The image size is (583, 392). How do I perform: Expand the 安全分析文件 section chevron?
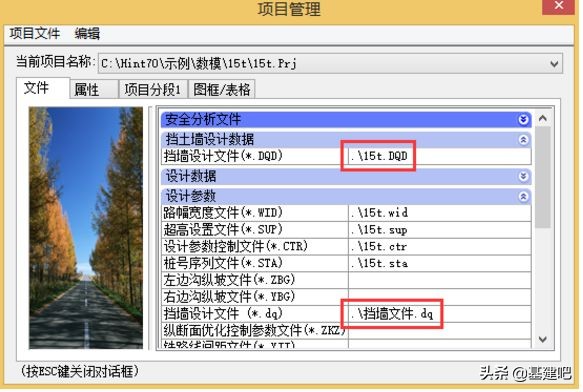[523, 119]
